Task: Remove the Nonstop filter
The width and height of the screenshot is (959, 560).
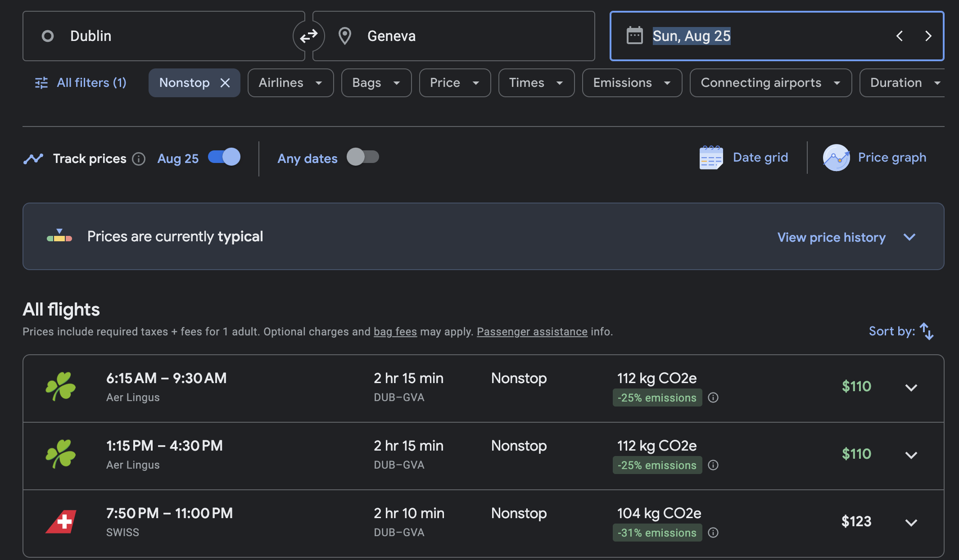Action: [x=226, y=83]
